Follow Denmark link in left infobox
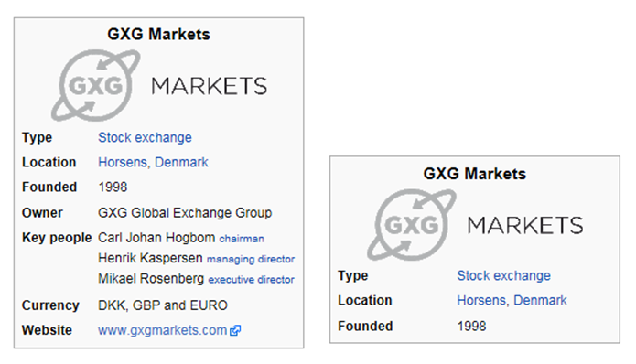Viewport: 636px width, 364px height. point(181,162)
